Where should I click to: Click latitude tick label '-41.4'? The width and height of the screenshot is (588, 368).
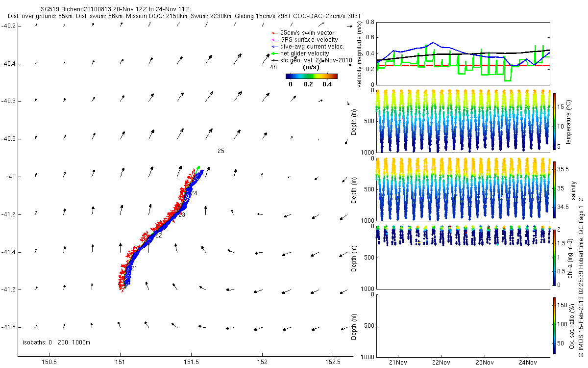(x=8, y=252)
